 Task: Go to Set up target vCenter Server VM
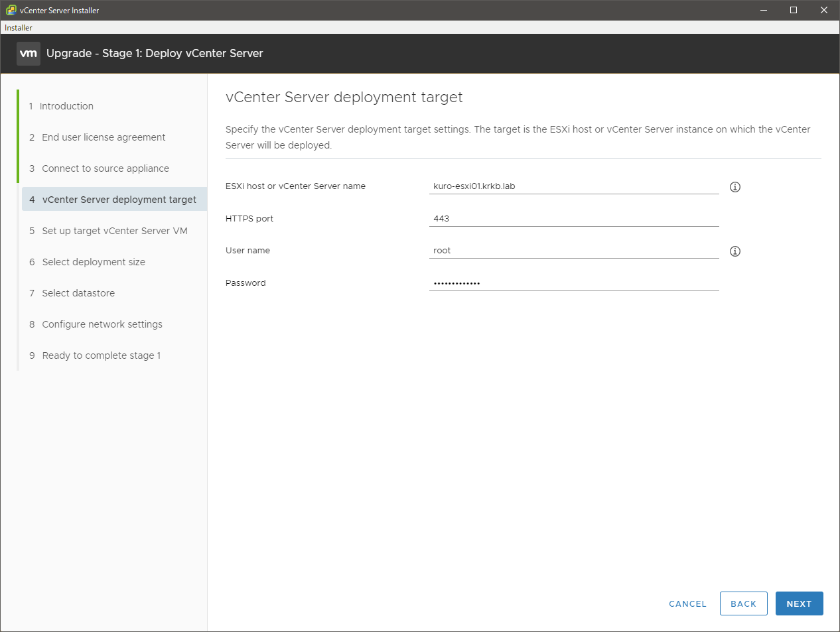[x=114, y=231]
